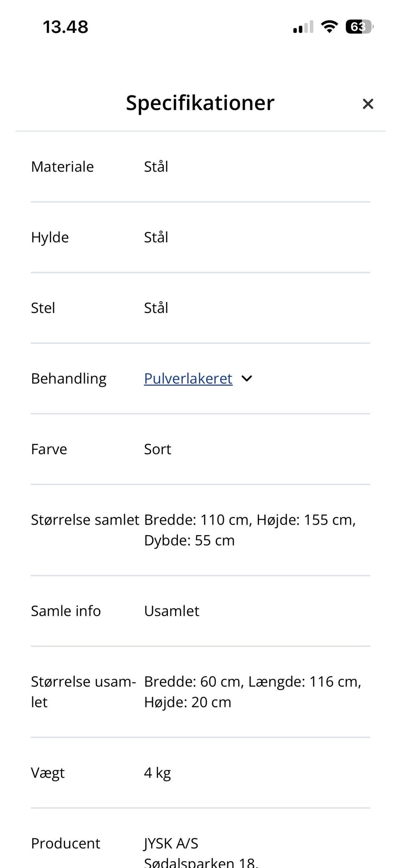Viewport: 401px width, 868px height.
Task: Tap the 13.48 clock in status bar
Action: (66, 27)
